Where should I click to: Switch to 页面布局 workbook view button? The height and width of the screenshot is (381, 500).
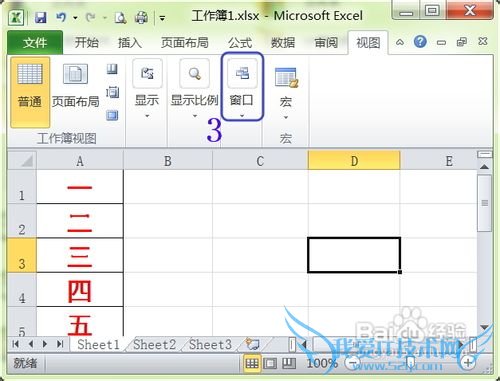coord(76,87)
